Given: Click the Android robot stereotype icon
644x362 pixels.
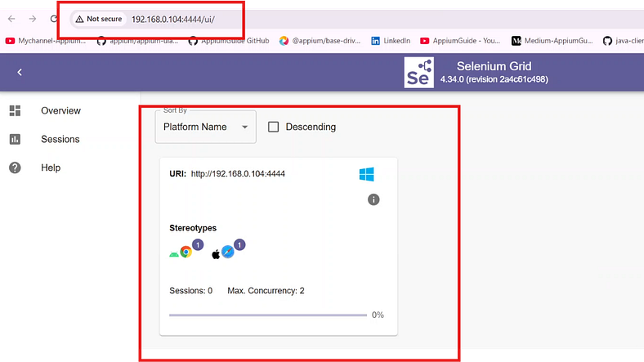Looking at the screenshot, I should [x=174, y=254].
